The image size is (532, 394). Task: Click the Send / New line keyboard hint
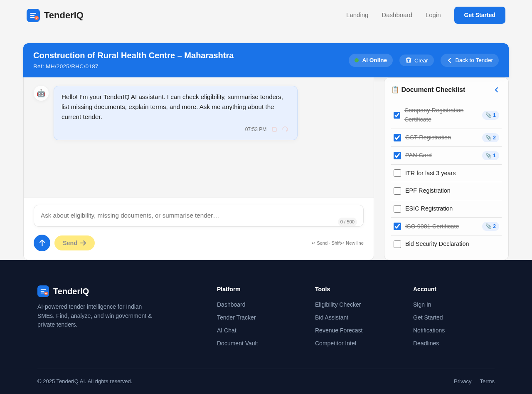pyautogui.click(x=337, y=243)
